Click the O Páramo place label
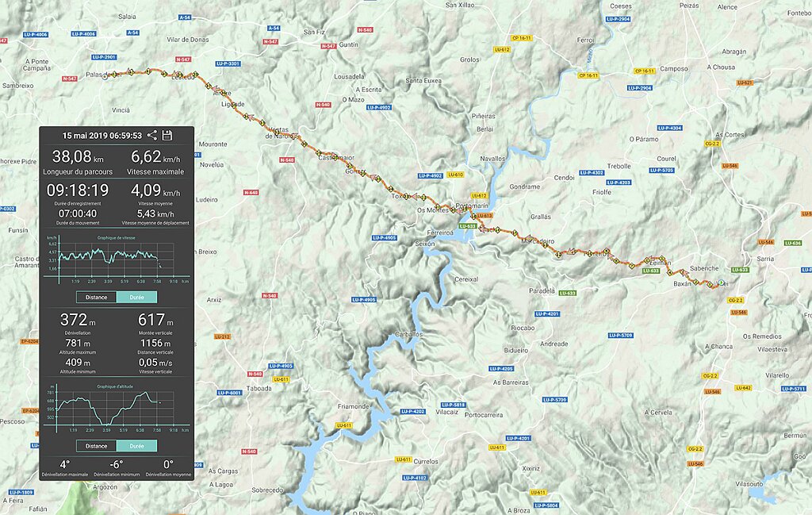This screenshot has height=515, width=812. tap(644, 139)
